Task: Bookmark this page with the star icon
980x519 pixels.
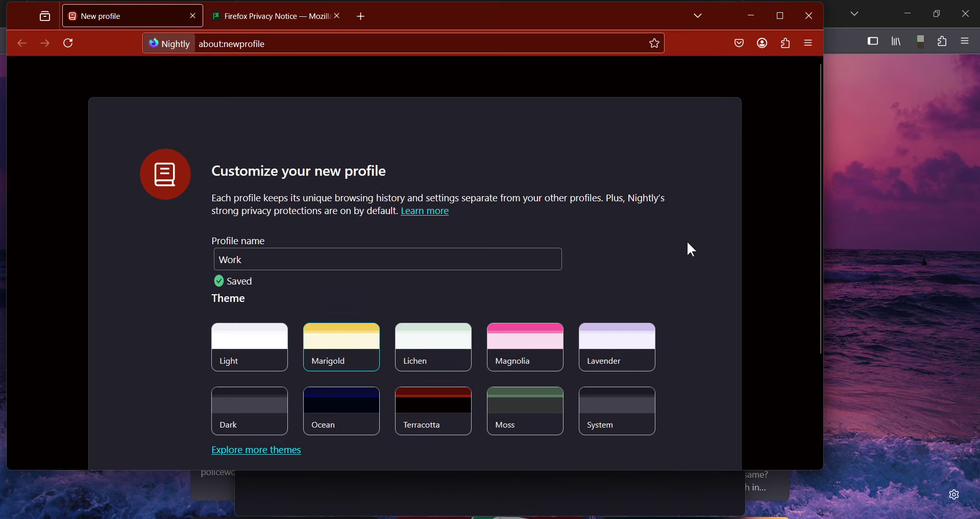Action: [x=654, y=44]
